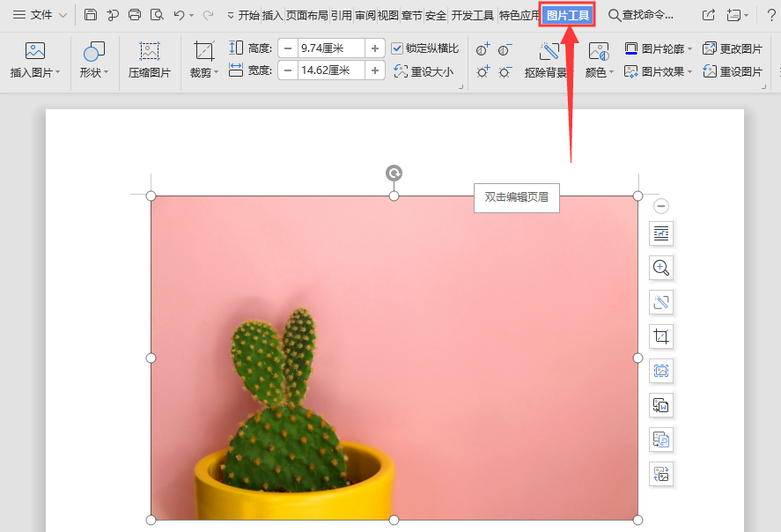
Task: Click the floating crop icon beside the image
Action: (661, 336)
